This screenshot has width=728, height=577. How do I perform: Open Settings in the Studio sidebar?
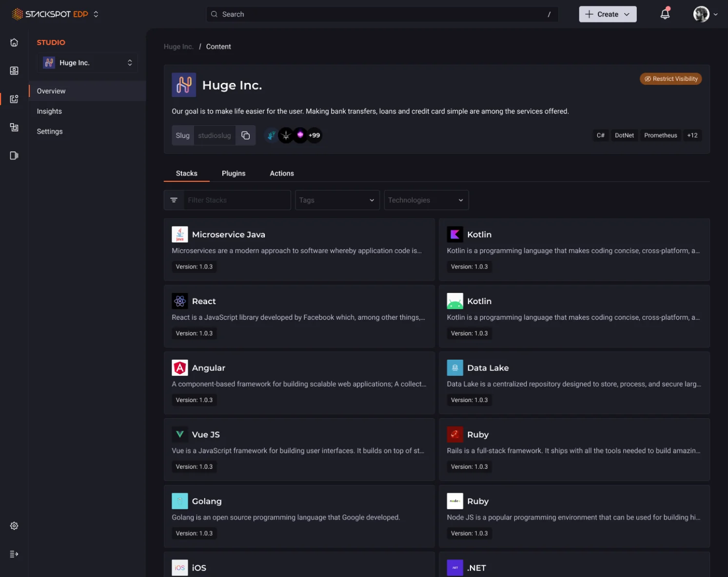click(x=88, y=132)
